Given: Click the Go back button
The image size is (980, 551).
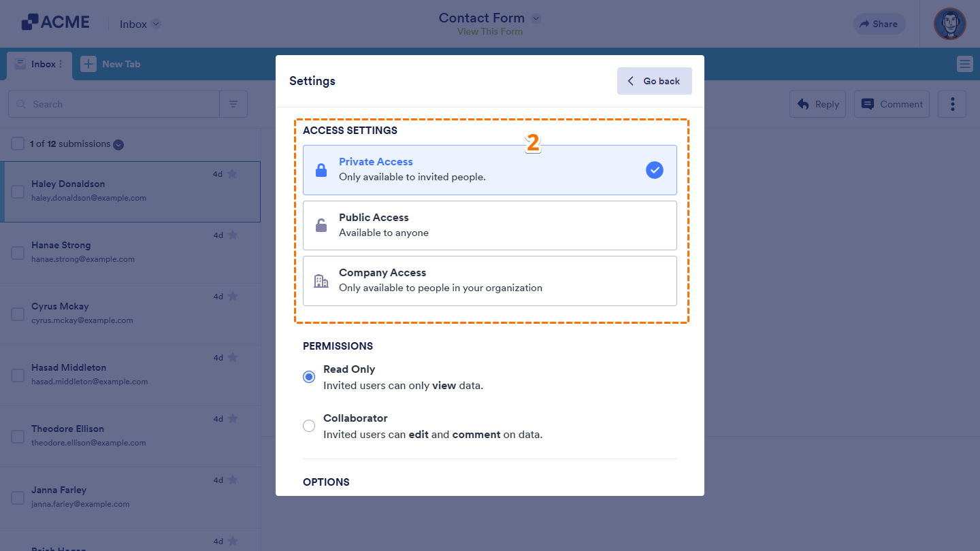Looking at the screenshot, I should pos(654,80).
